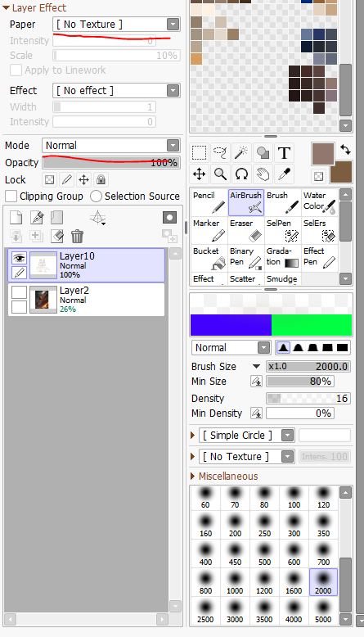The height and width of the screenshot is (637, 364).
Task: Choose the Eraser tool
Action: tap(246, 230)
